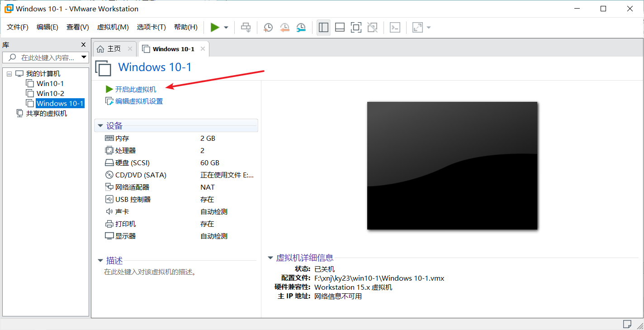Click the CD/DVD (SATA) drive icon

(x=109, y=175)
